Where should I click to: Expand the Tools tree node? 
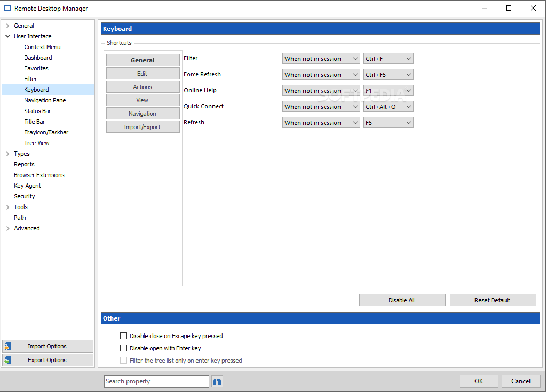tap(7, 207)
